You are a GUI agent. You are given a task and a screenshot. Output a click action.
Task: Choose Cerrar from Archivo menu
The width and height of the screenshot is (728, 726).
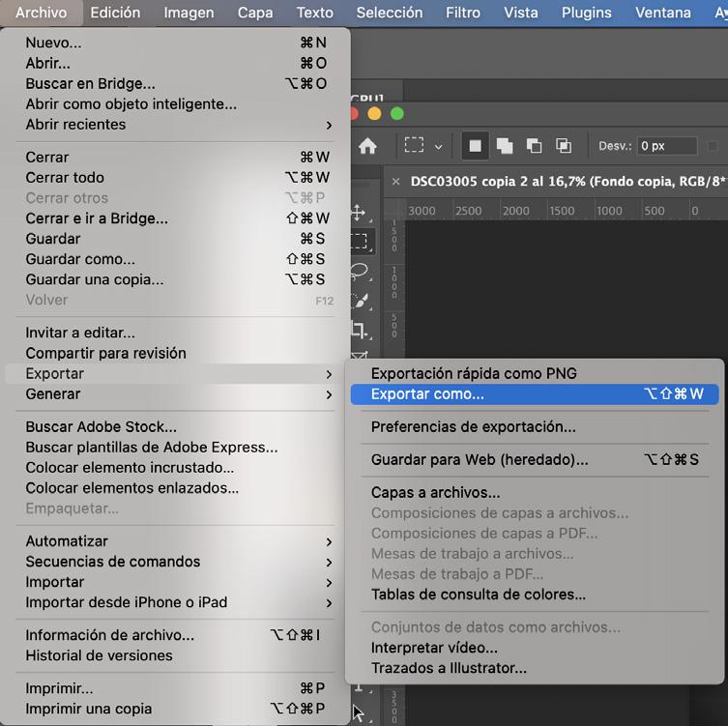click(176, 157)
